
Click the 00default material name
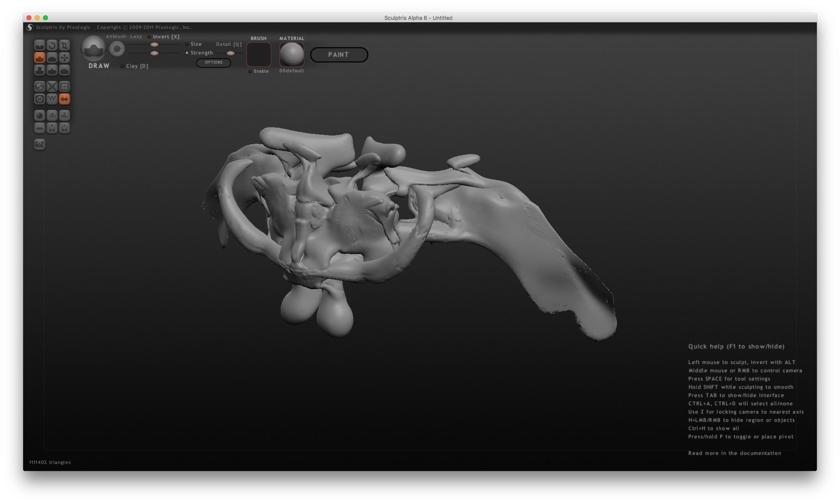291,71
